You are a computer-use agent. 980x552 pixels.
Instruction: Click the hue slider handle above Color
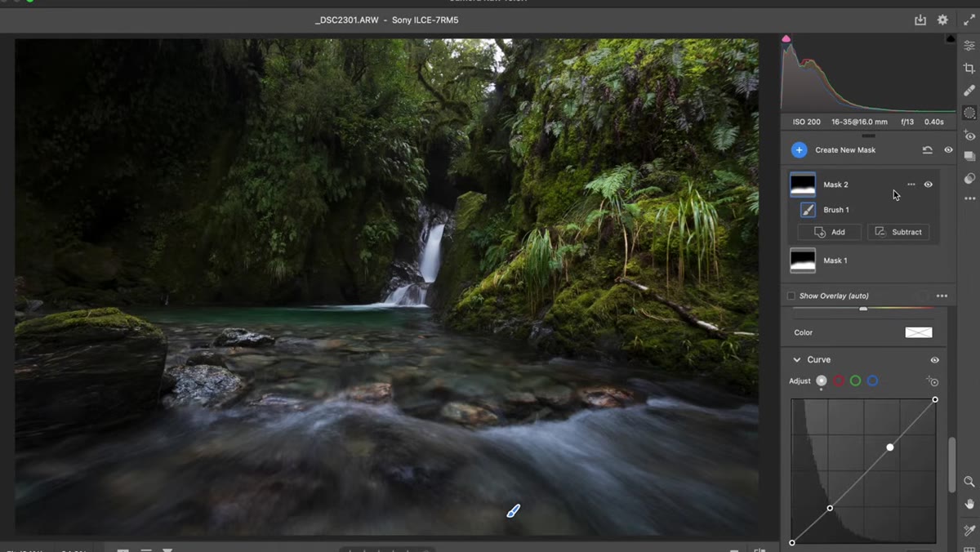[863, 309]
